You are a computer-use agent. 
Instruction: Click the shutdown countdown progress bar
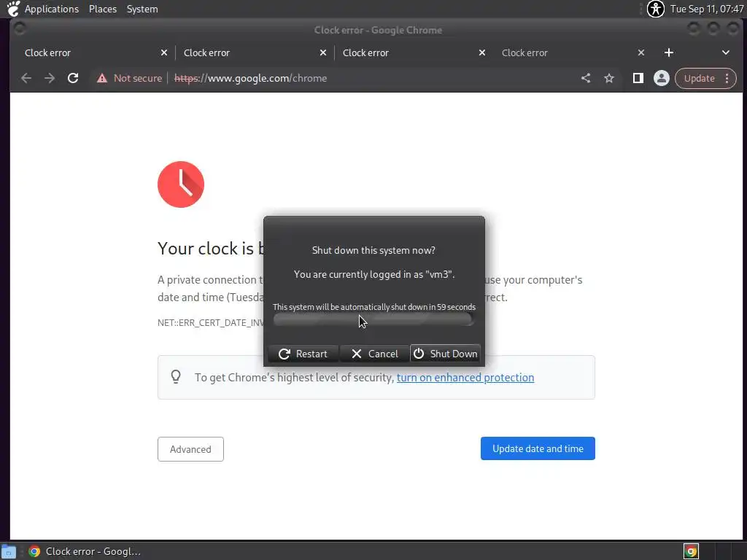click(374, 320)
